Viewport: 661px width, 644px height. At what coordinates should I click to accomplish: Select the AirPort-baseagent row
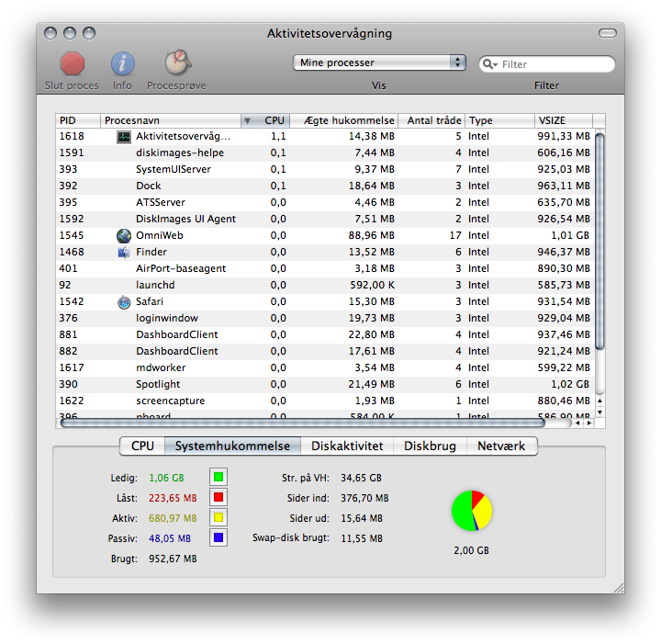point(325,268)
